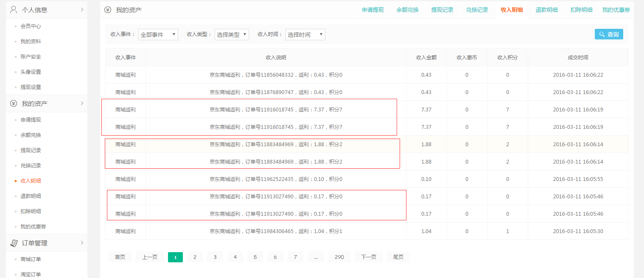The height and width of the screenshot is (278, 644).
Task: Open 淘宝订单 in the sidebar
Action: click(31, 274)
